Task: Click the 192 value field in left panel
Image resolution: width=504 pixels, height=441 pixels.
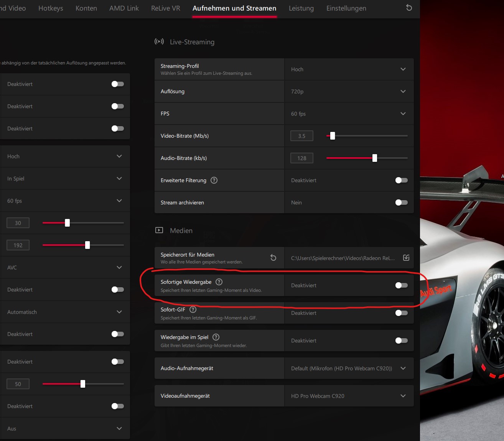Action: 18,245
